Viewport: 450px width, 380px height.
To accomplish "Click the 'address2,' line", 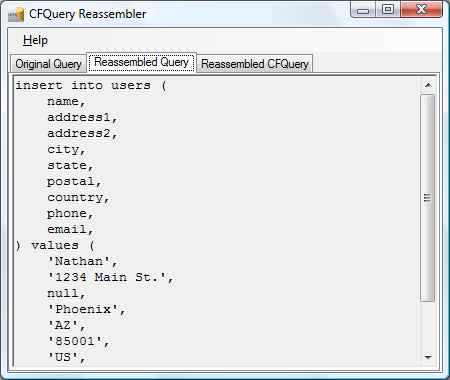I will (82, 133).
